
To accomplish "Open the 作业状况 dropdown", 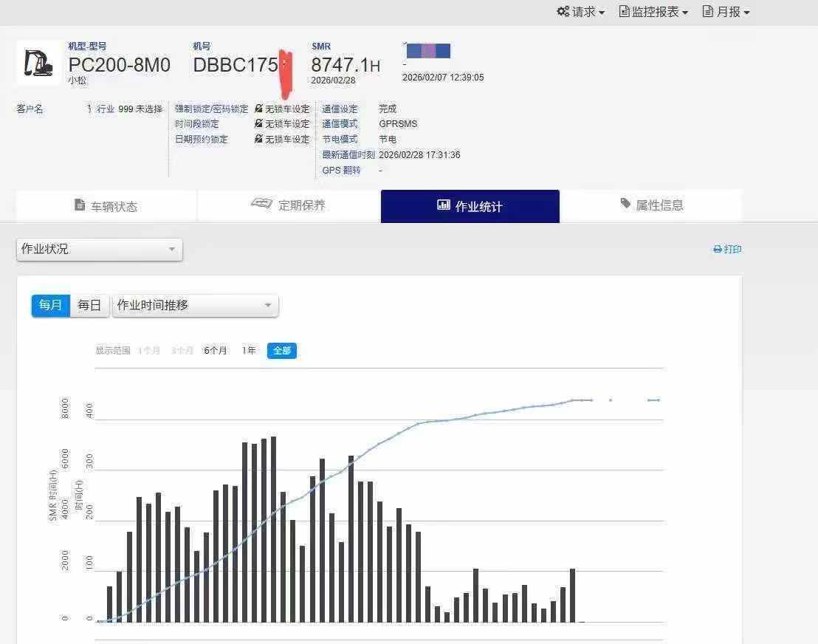I will 98,250.
